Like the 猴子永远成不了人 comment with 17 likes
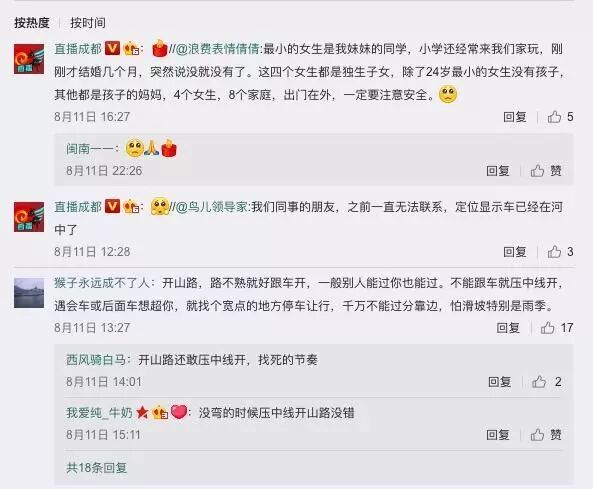 click(557, 328)
